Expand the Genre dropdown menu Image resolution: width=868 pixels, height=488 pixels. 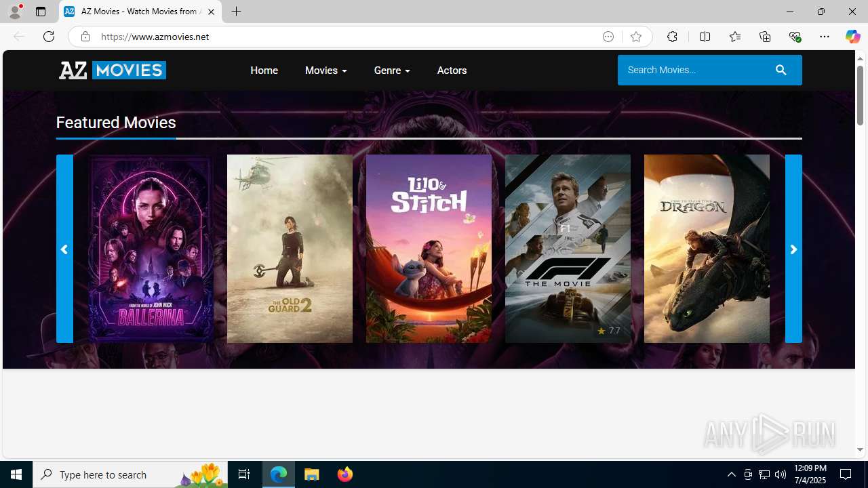tap(392, 70)
